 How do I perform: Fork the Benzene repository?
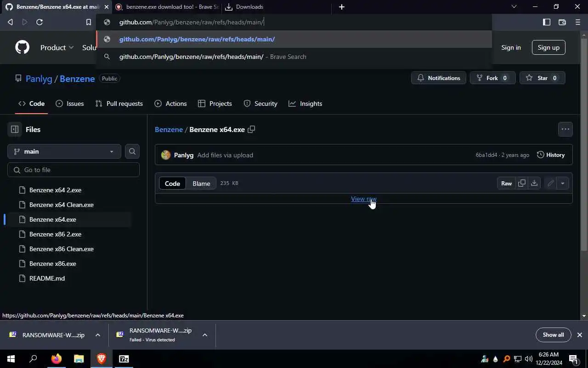pyautogui.click(x=492, y=78)
